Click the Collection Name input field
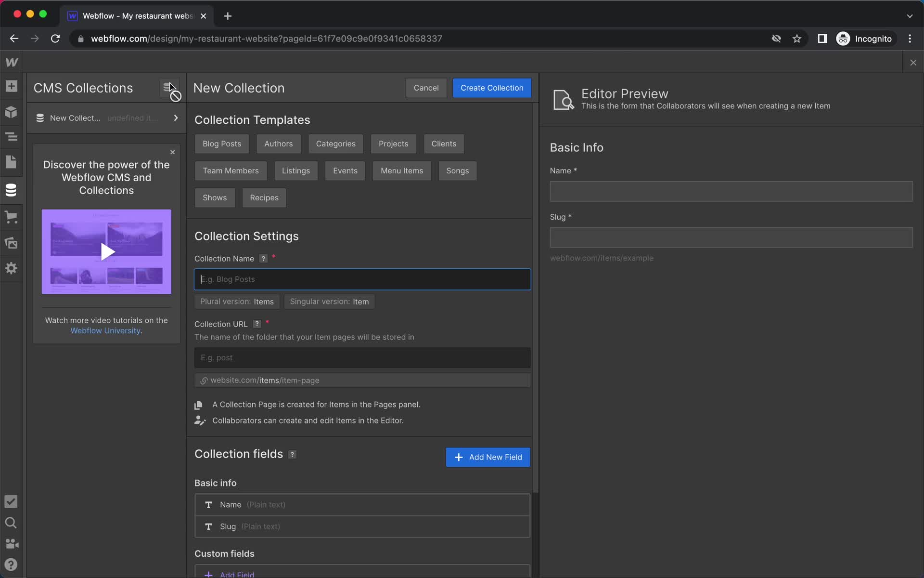Screen dimensions: 924x578 362,279
